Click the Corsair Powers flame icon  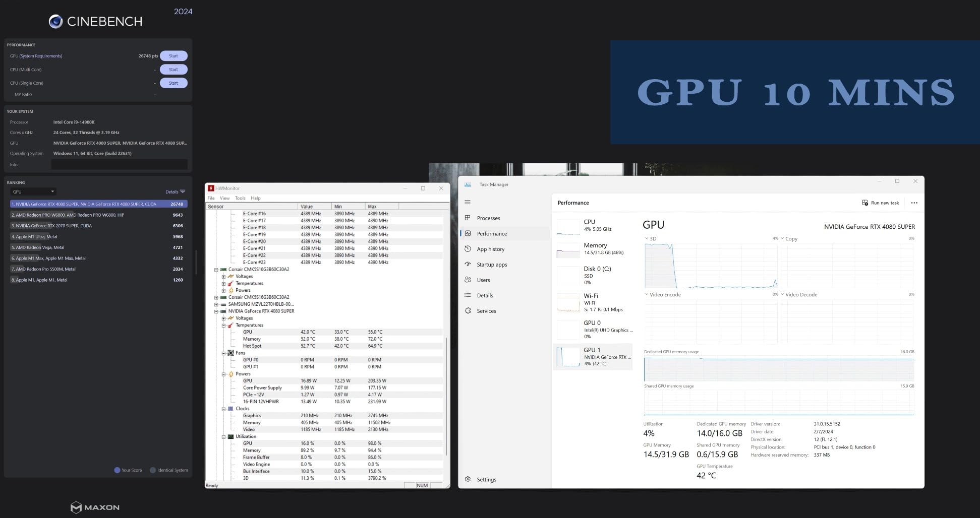pyautogui.click(x=231, y=290)
